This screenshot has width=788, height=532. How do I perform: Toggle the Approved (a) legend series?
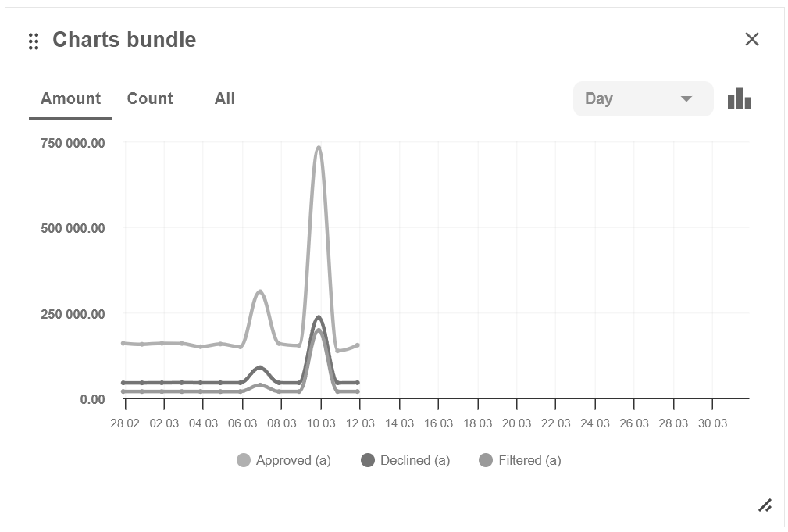284,461
